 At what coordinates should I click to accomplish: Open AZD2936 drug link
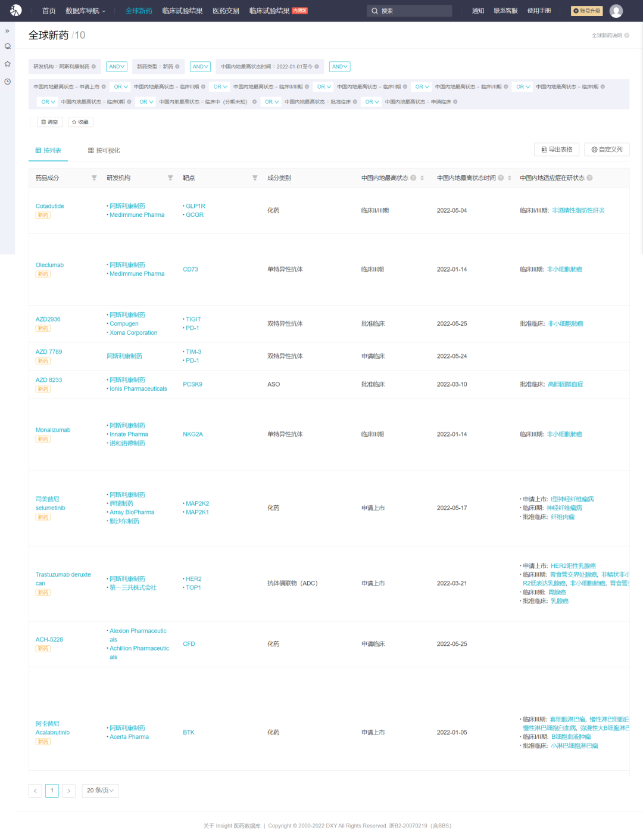(x=48, y=319)
